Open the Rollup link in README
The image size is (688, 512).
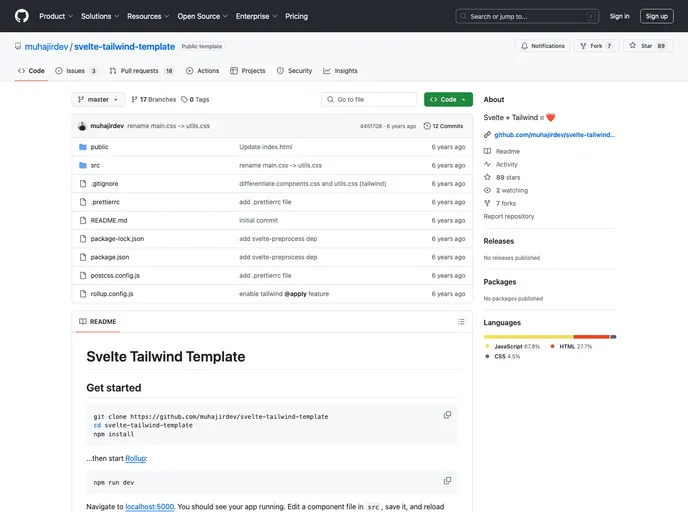136,458
